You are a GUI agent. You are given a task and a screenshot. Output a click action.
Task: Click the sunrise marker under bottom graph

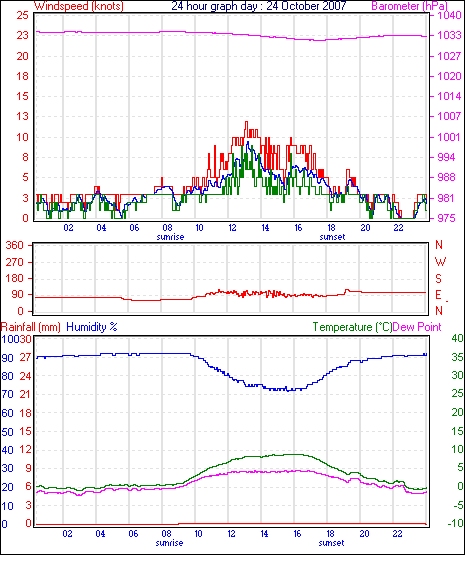[x=169, y=543]
